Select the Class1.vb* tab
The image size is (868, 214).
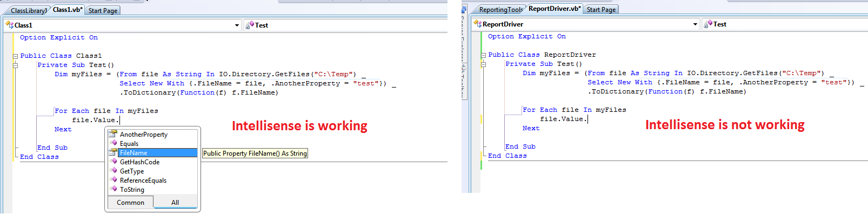tap(68, 10)
